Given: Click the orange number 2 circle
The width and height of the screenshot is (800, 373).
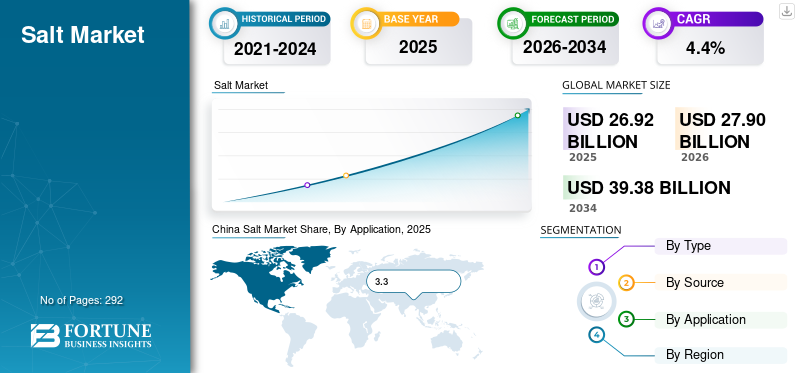Looking at the screenshot, I should pyautogui.click(x=627, y=283).
